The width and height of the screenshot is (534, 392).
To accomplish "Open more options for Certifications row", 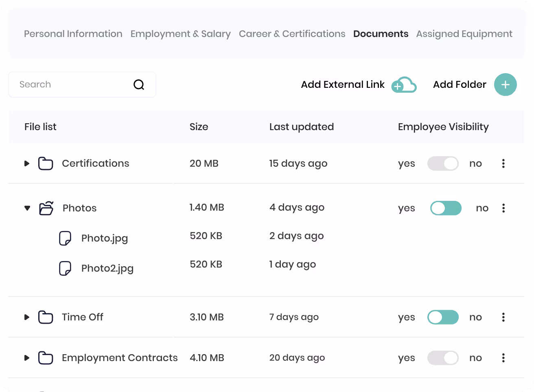I will tap(503, 163).
